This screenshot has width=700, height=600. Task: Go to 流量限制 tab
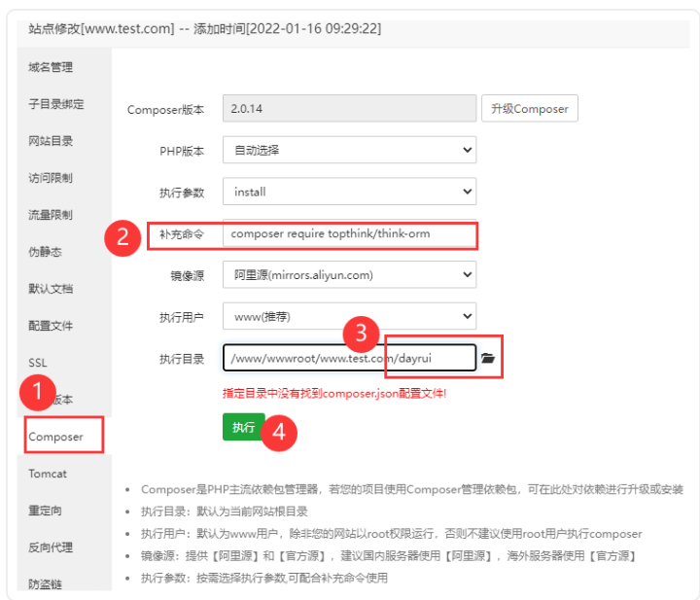(x=51, y=215)
